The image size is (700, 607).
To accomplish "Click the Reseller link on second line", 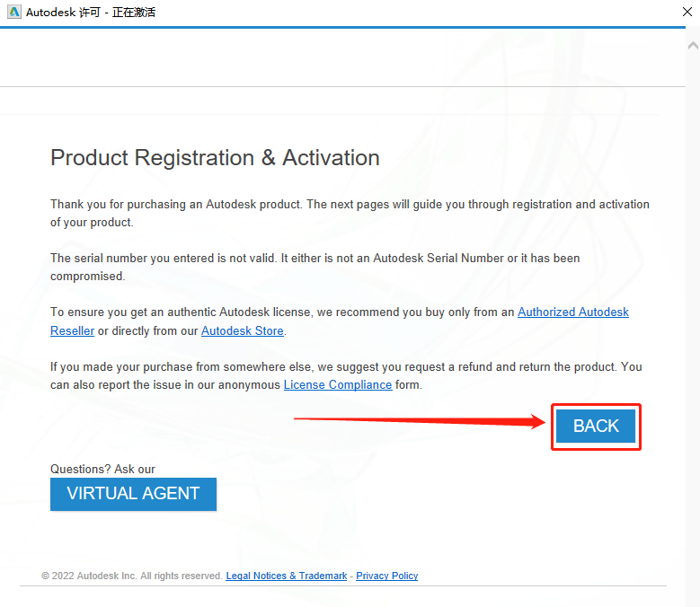I will click(72, 331).
